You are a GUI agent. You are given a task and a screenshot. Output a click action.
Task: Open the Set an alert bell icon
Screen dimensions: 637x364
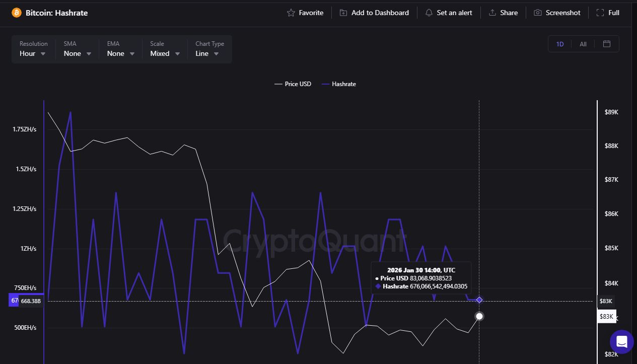tap(429, 13)
